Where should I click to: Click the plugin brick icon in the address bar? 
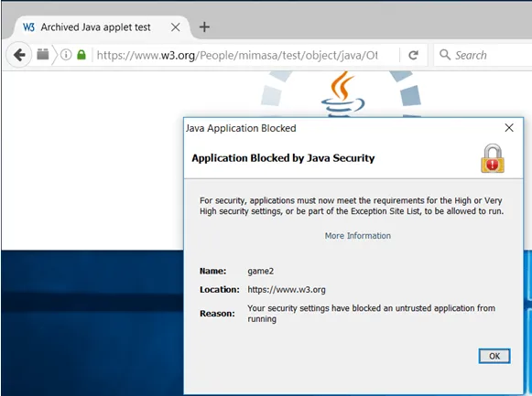(43, 54)
